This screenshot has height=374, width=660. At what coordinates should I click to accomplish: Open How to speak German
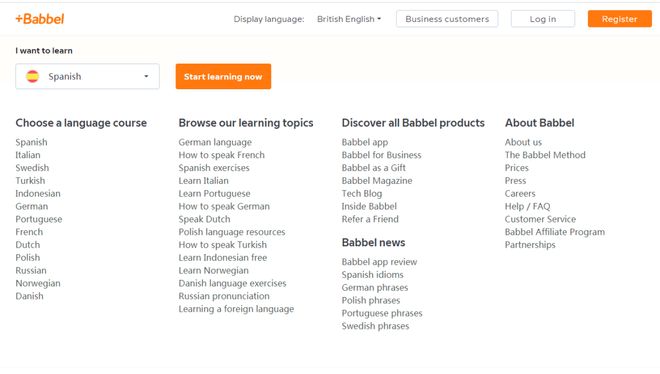pyautogui.click(x=224, y=207)
